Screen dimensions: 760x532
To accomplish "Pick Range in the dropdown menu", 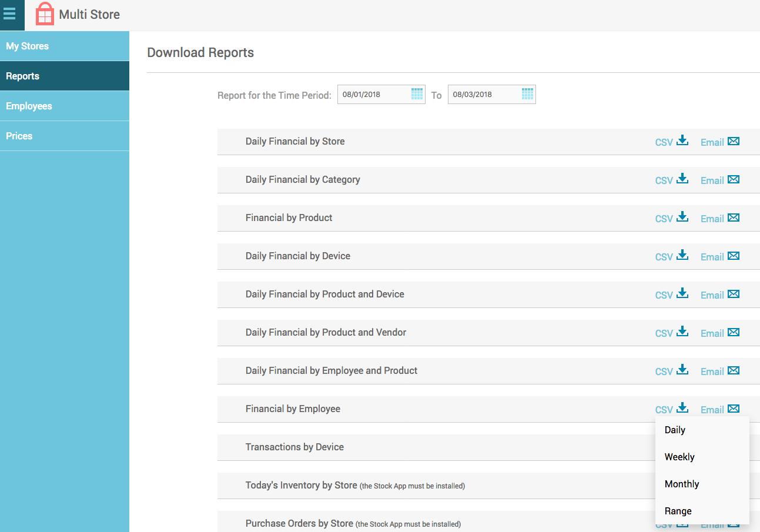I will [x=702, y=511].
